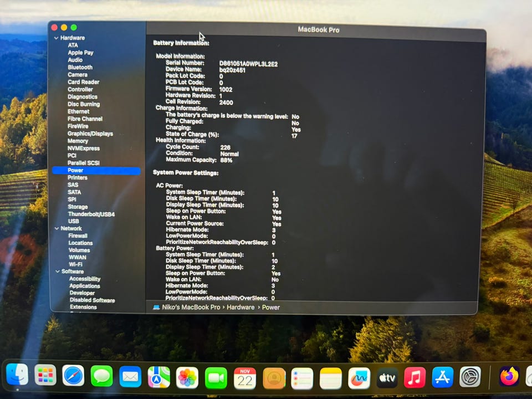Click Niko's MacBook Pro in path bar

tap(191, 307)
